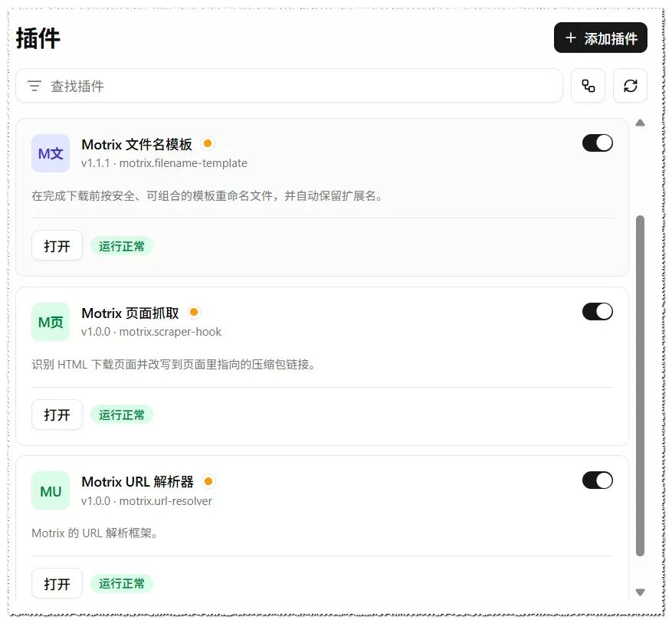Click the scrollbar up arrow
This screenshot has height=623, width=672.
click(x=641, y=123)
